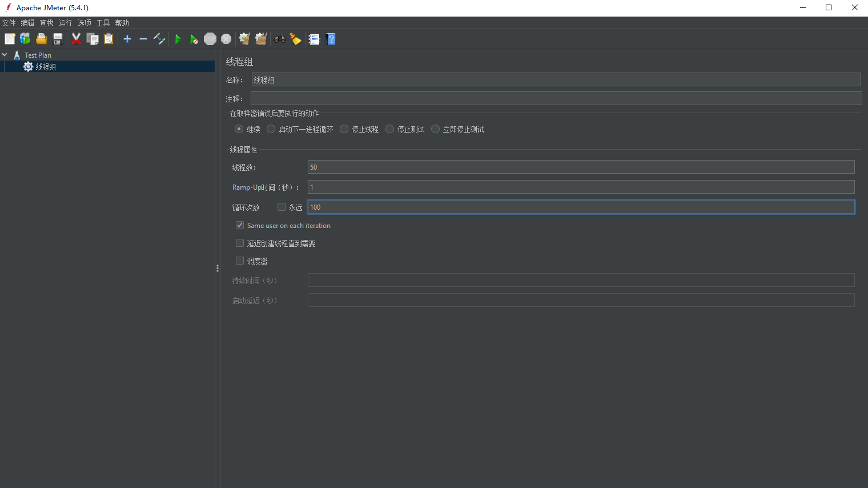Select the 停止测试 radio option
The height and width of the screenshot is (488, 868).
(x=389, y=129)
